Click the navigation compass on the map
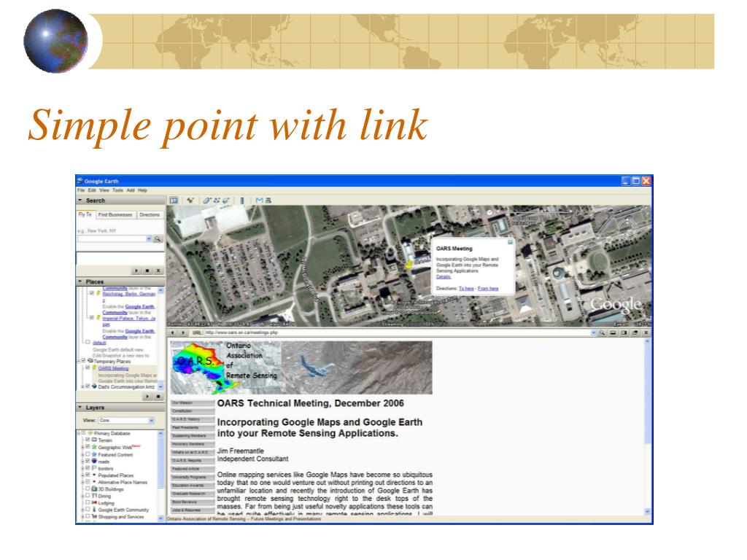Screen dimensions: 747x560 coord(628,230)
